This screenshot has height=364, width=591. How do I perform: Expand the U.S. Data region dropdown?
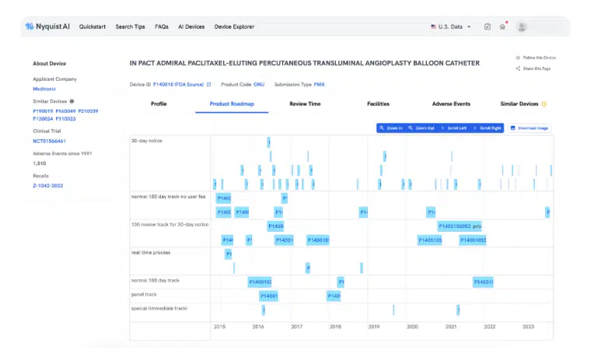451,26
